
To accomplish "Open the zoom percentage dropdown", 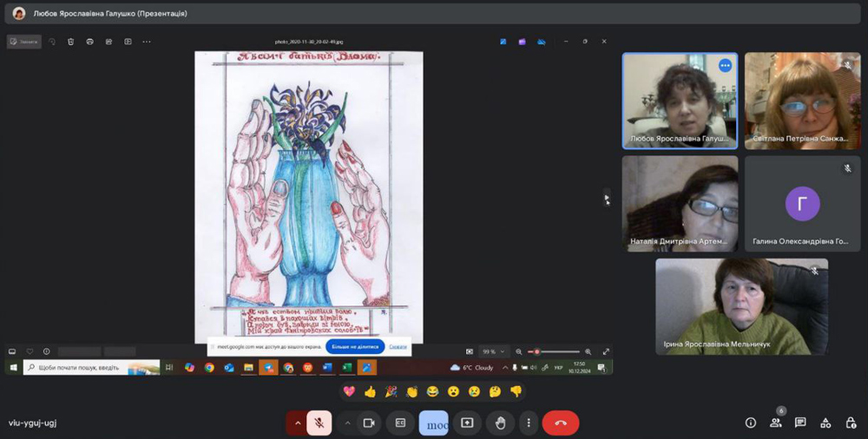I will [492, 351].
